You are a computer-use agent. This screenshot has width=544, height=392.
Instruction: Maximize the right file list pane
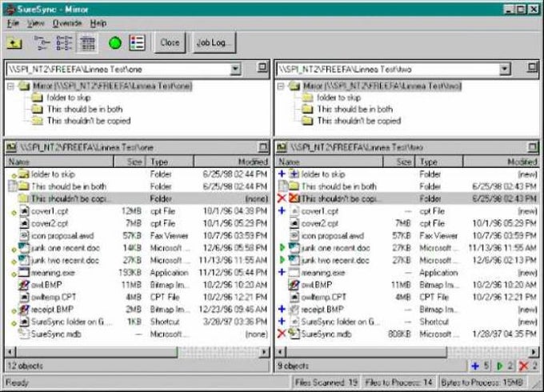[533, 147]
